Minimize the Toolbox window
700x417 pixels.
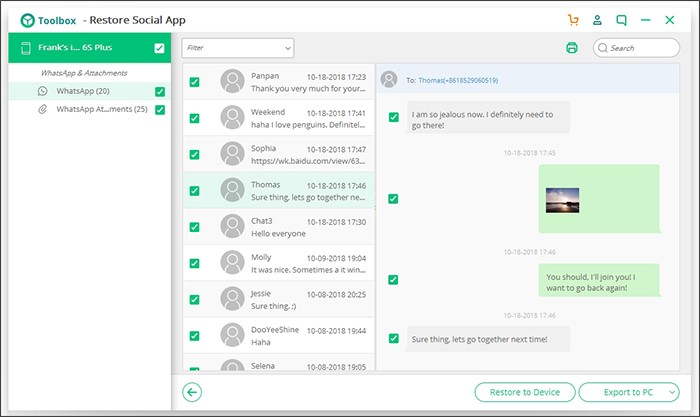(646, 20)
